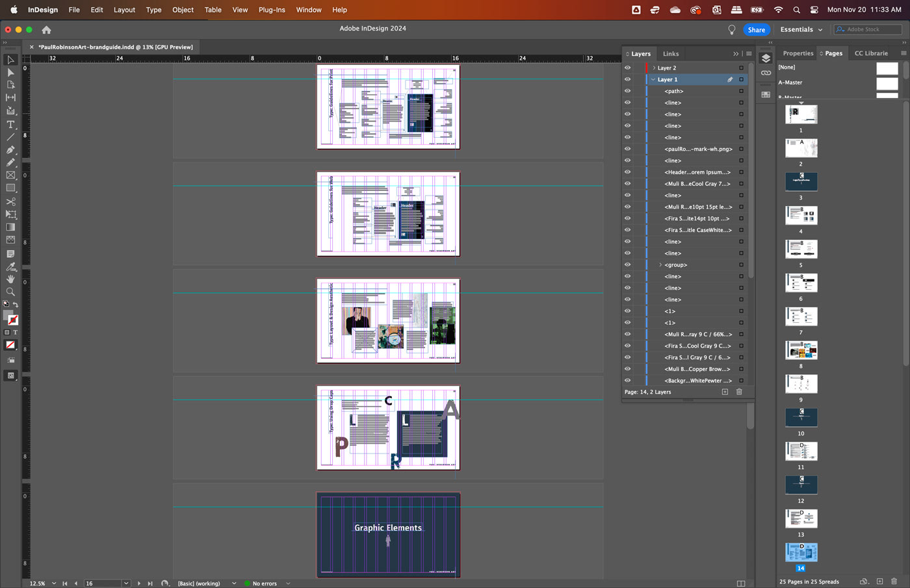The image size is (910, 588).
Task: Select the Zoom tool
Action: coord(10,292)
